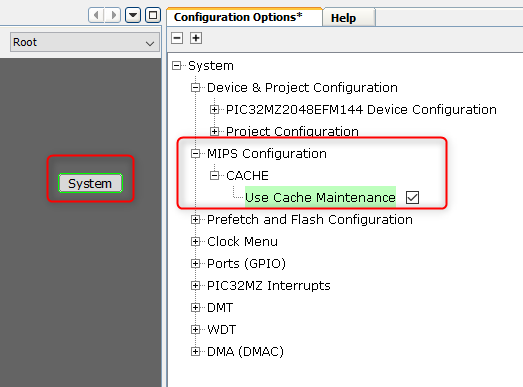Screen dimensions: 523x387
Task: Uncheck Use Cache Maintenance checkbox
Action: pyautogui.click(x=412, y=198)
